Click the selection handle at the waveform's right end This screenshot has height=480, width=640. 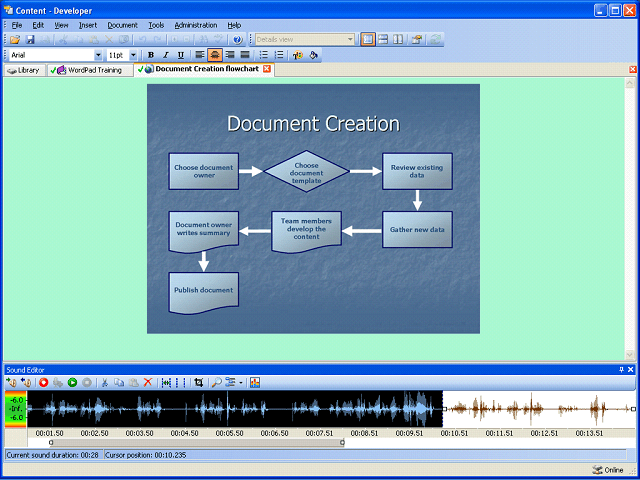(x=633, y=409)
